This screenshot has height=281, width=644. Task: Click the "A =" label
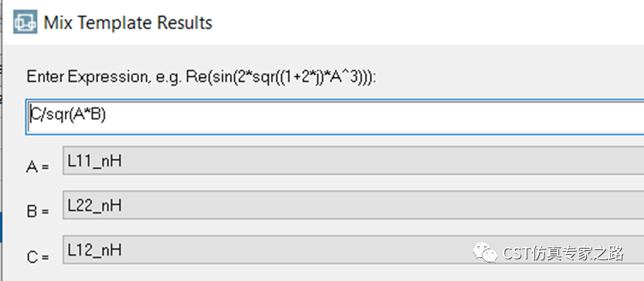click(x=38, y=168)
